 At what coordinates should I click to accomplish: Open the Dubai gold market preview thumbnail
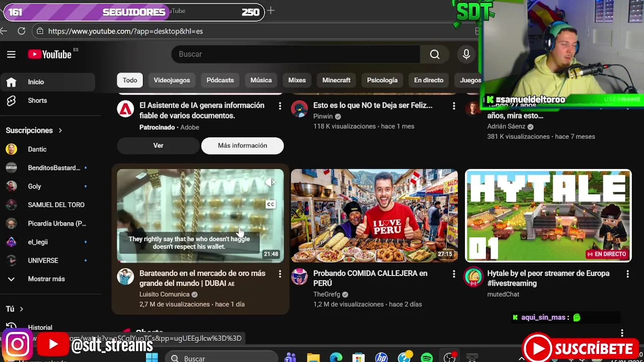[200, 216]
